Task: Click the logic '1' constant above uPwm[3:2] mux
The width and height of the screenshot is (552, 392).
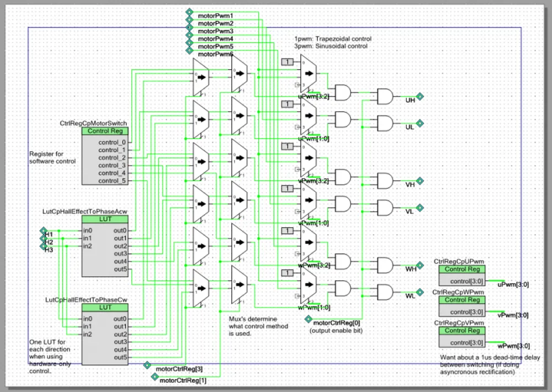Action: click(288, 62)
